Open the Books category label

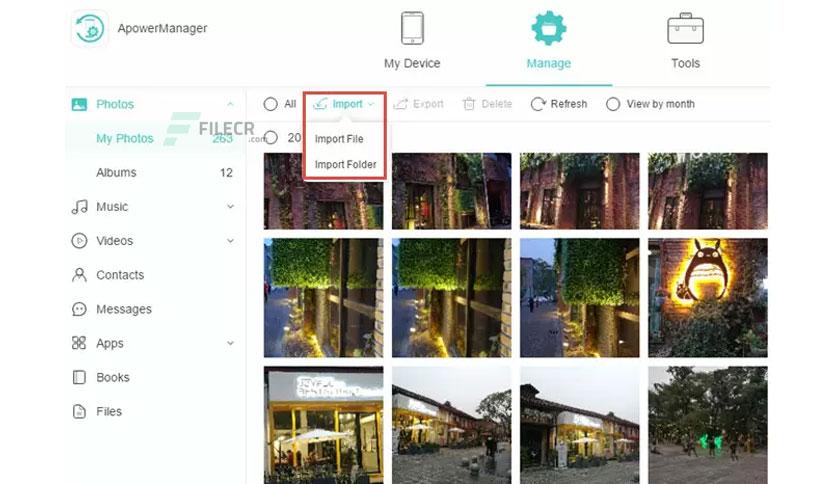[x=112, y=377]
